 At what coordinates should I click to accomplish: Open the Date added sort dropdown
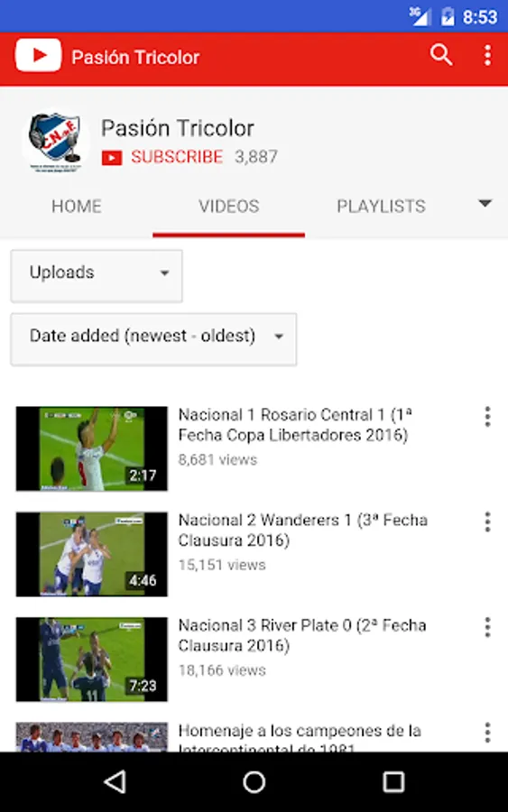(x=153, y=339)
